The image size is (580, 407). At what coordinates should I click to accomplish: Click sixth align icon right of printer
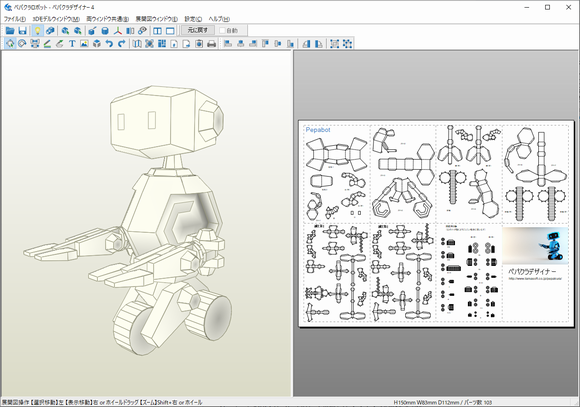click(x=290, y=44)
